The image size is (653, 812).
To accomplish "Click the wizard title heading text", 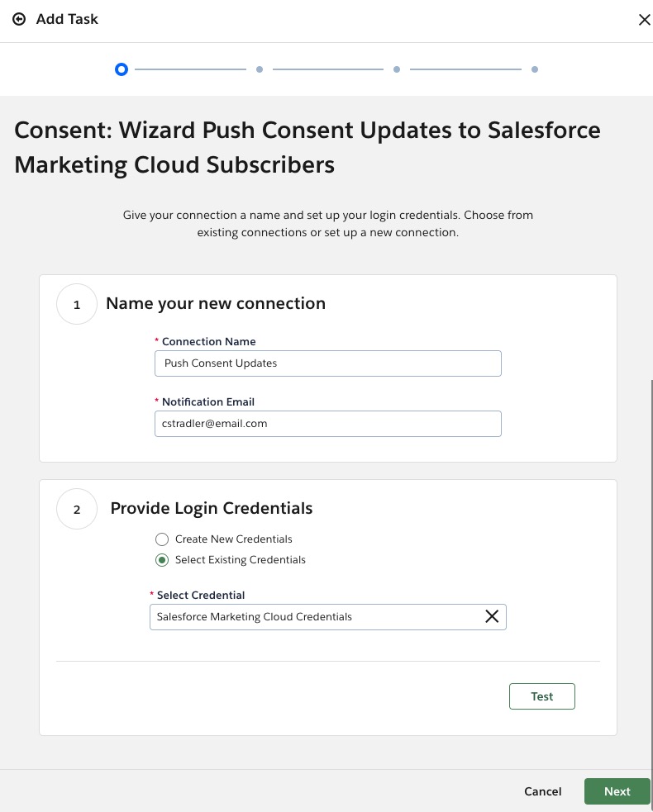I will [x=306, y=147].
